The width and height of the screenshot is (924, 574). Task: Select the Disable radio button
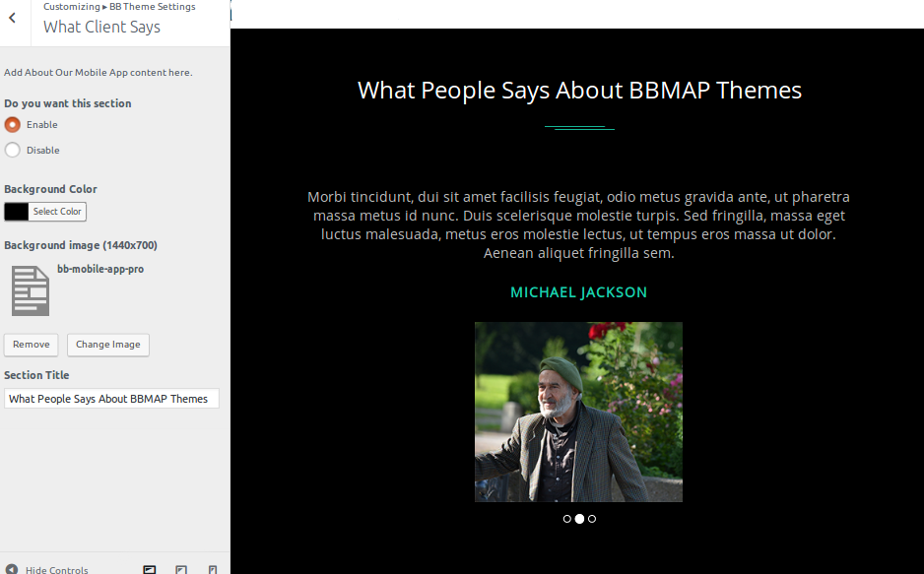click(13, 151)
